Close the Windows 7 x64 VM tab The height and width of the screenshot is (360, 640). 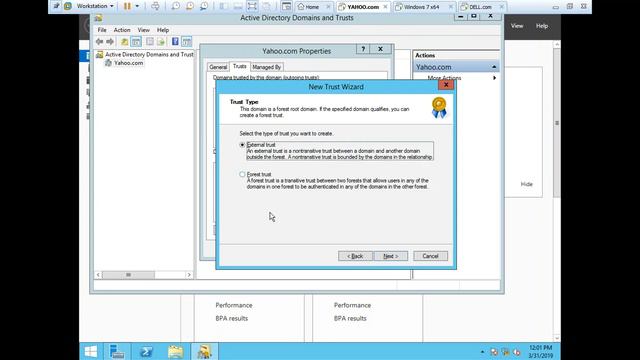click(451, 7)
